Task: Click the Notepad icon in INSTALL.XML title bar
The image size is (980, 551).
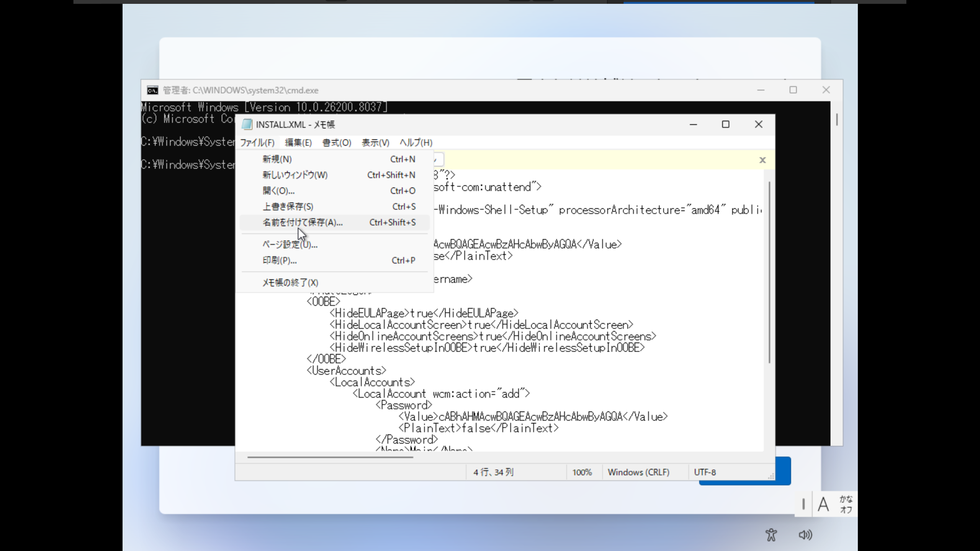Action: pos(247,124)
